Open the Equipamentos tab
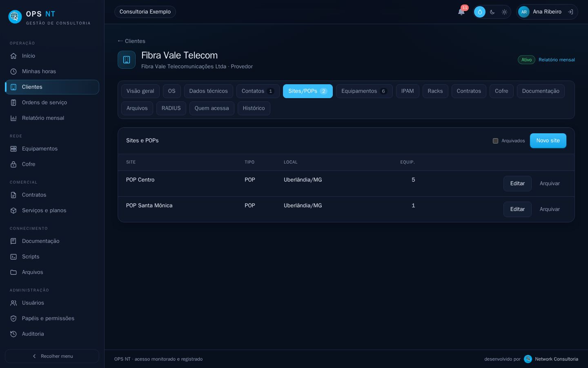 click(364, 91)
